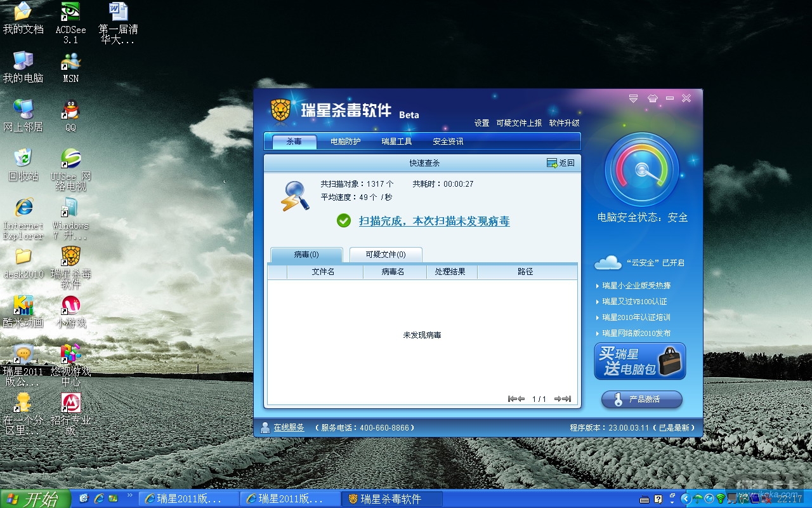This screenshot has width=812, height=508.
Task: Launch the UUSee 网络电视 shortcut
Action: [70, 170]
